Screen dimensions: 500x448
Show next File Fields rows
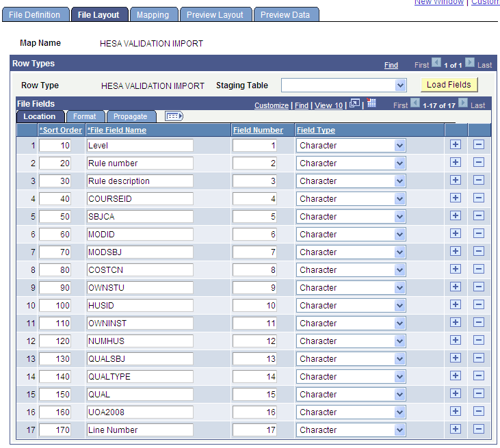click(463, 103)
